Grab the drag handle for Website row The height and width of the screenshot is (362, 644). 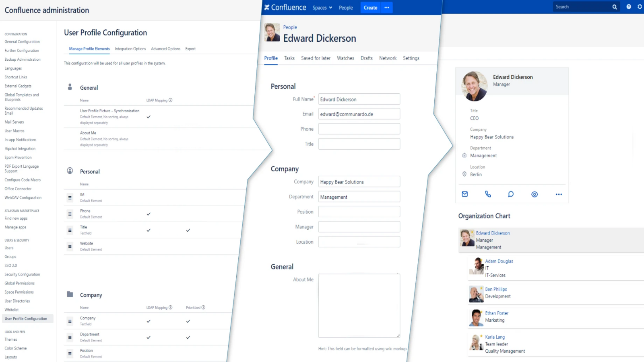tap(70, 247)
